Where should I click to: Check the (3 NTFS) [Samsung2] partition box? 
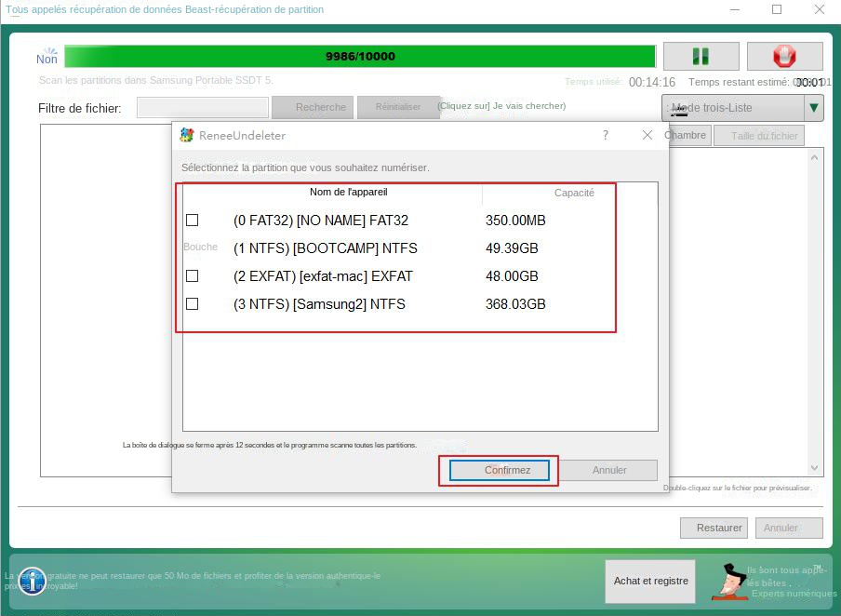coord(192,303)
